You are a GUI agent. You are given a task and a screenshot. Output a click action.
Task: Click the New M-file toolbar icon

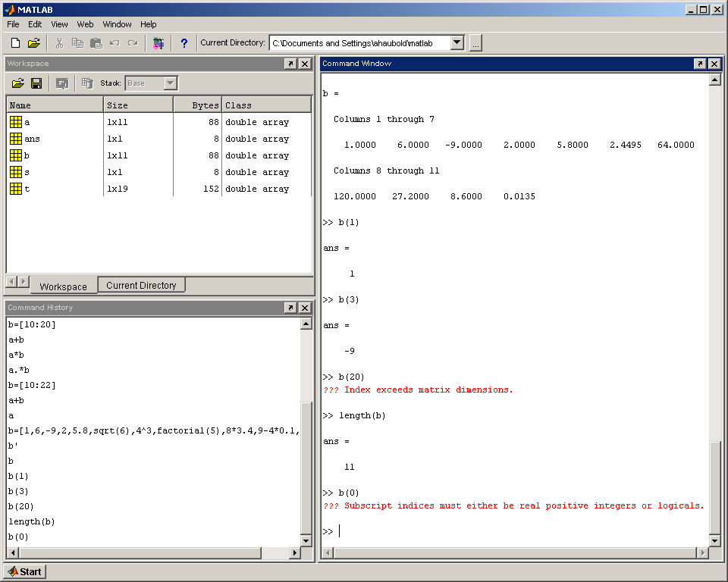(x=15, y=43)
